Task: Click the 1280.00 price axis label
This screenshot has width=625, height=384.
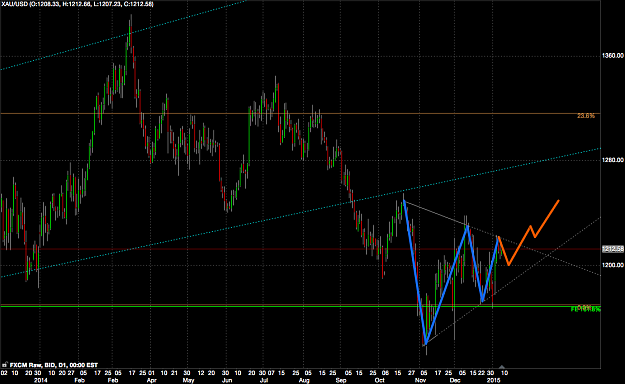Action: (x=613, y=160)
